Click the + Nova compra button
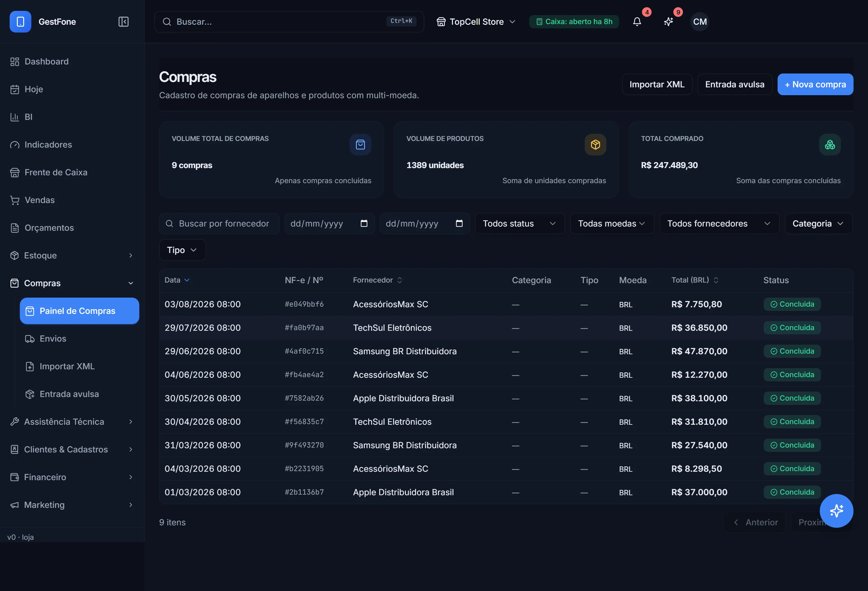 815,84
